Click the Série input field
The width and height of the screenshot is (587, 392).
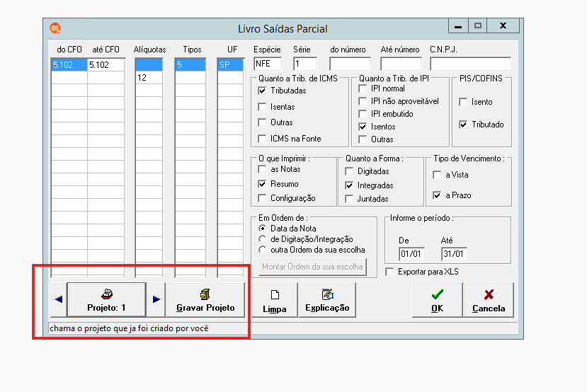(305, 64)
